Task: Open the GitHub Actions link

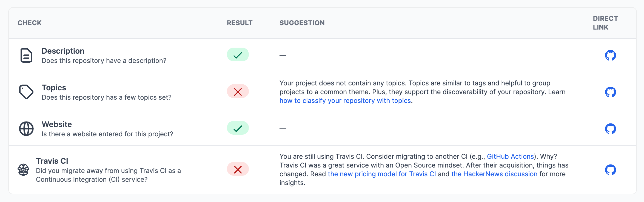Action: (510, 156)
